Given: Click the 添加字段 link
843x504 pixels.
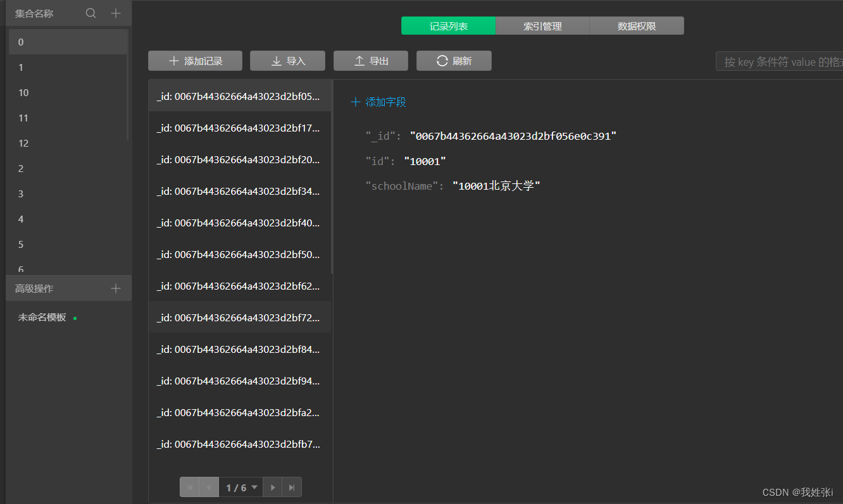Looking at the screenshot, I should click(378, 102).
